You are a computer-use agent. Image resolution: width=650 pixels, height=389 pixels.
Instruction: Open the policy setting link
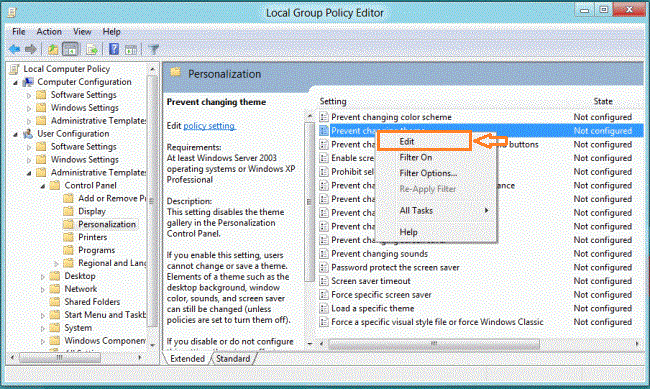pyautogui.click(x=209, y=126)
